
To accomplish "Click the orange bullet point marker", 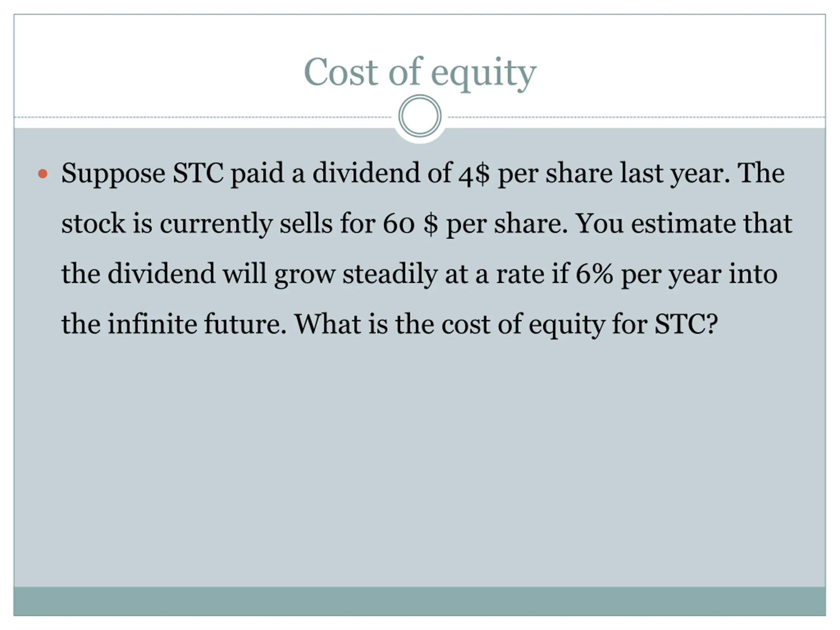I will point(43,174).
